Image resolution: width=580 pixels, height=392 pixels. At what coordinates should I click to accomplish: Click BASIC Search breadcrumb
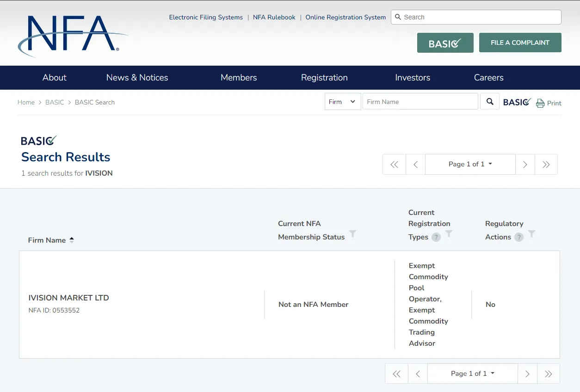point(95,102)
